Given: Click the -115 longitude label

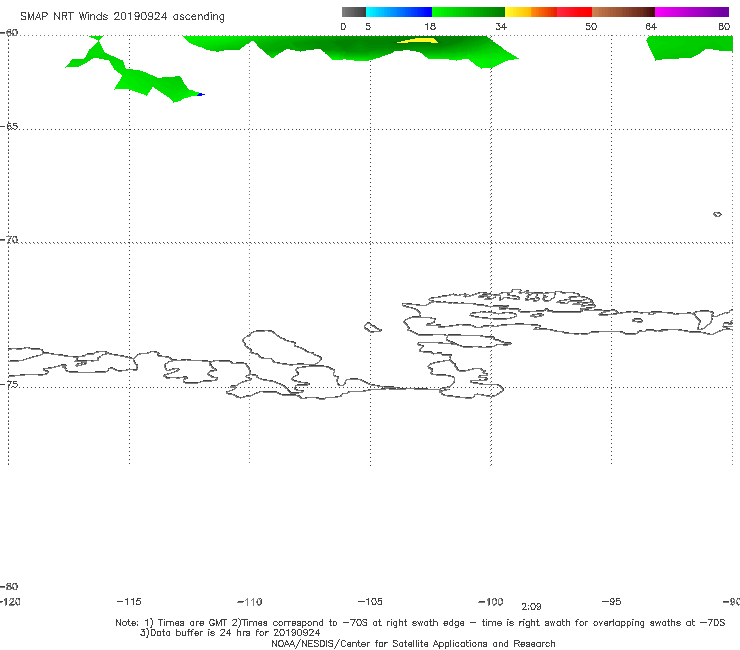Looking at the screenshot, I should (129, 602).
